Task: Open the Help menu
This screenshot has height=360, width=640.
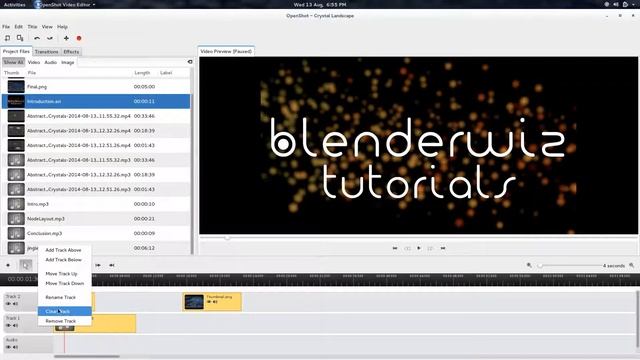Action: (x=62, y=27)
